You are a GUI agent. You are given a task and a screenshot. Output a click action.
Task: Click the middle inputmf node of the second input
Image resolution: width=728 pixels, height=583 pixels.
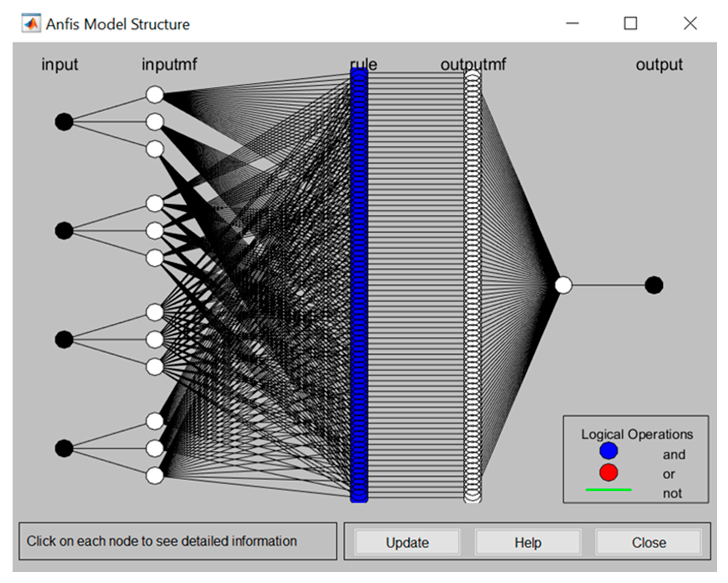point(155,231)
